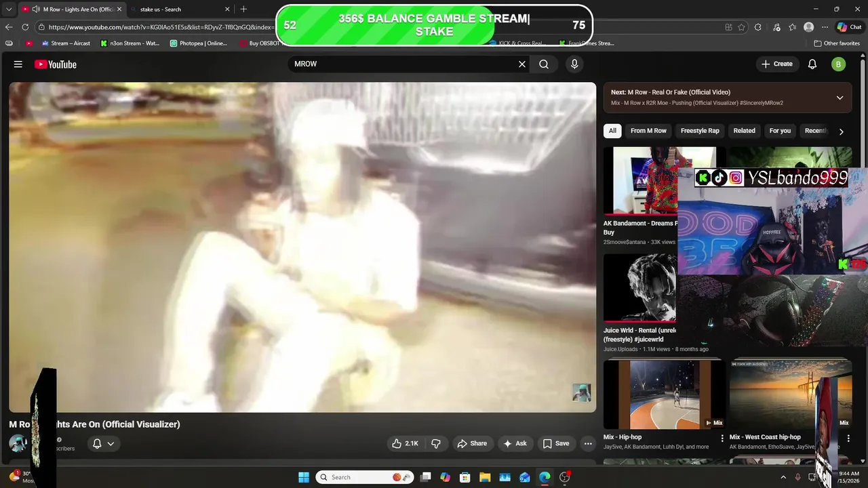Screen dimensions: 868x488
Task: Open File Explorer from the taskbar
Action: (x=485, y=477)
